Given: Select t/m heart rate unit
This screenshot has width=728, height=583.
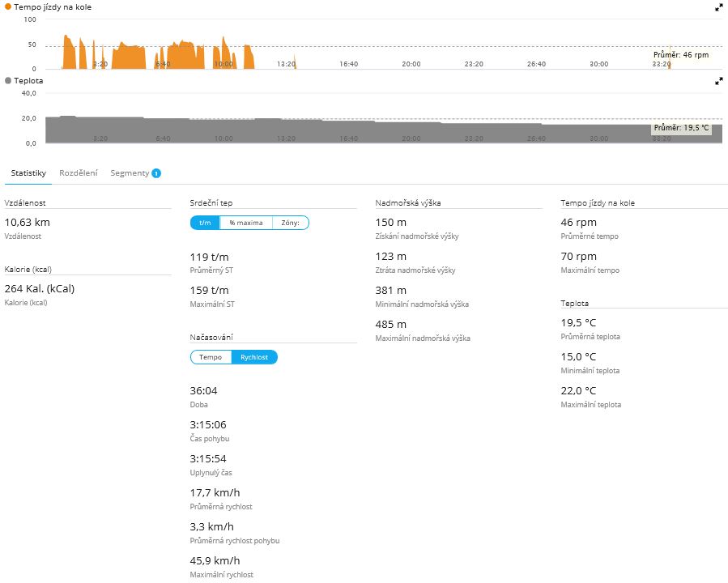Looking at the screenshot, I should click(205, 223).
